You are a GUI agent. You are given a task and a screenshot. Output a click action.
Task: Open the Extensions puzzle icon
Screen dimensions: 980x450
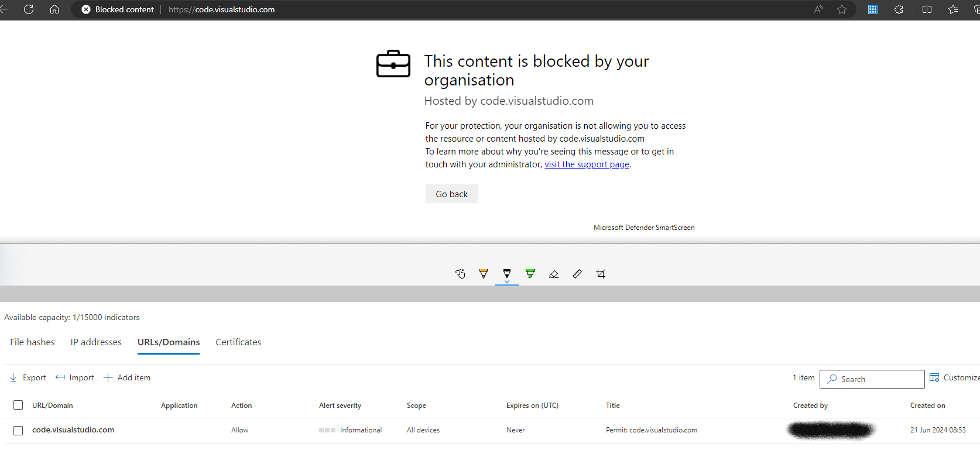click(899, 9)
